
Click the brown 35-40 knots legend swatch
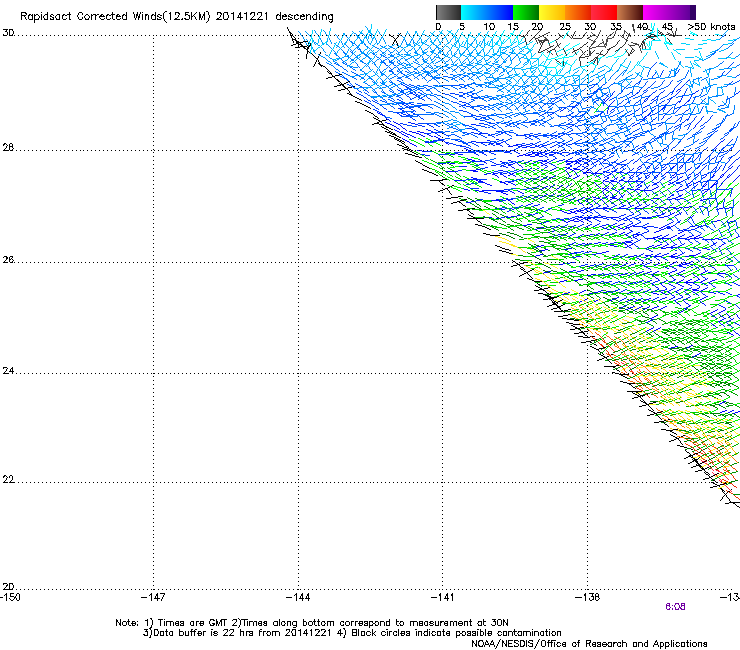[630, 12]
